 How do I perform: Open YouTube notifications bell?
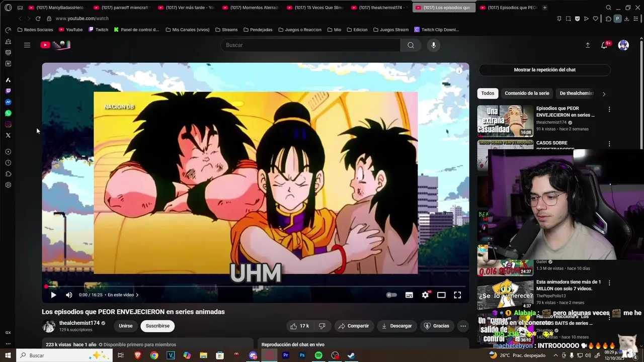coord(604,45)
